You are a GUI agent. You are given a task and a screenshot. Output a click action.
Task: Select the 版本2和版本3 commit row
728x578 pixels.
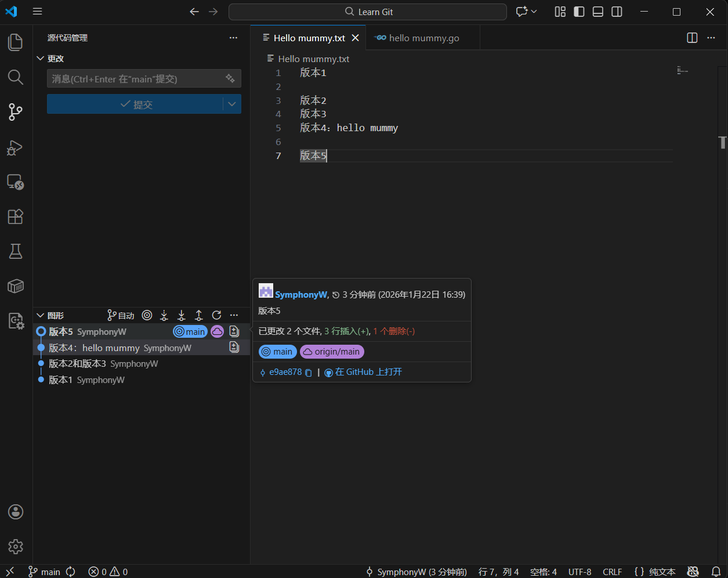[x=142, y=364]
